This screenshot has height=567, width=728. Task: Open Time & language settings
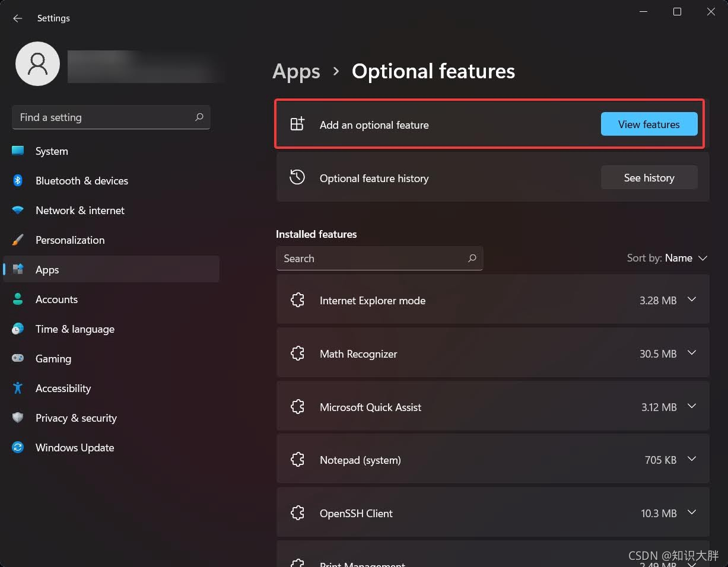point(111,329)
